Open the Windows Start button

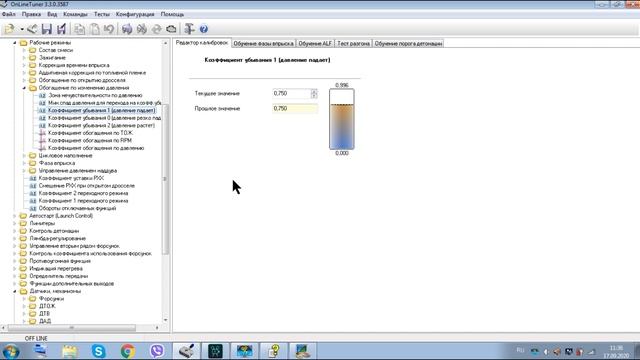coord(11,351)
